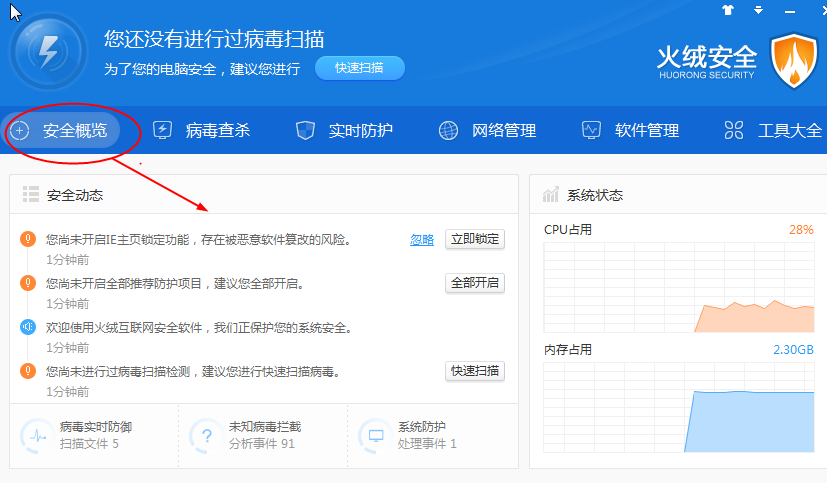Open 未知病毒拦截 分析事件 91
Image resolution: width=827 pixels, height=483 pixels.
pyautogui.click(x=262, y=444)
